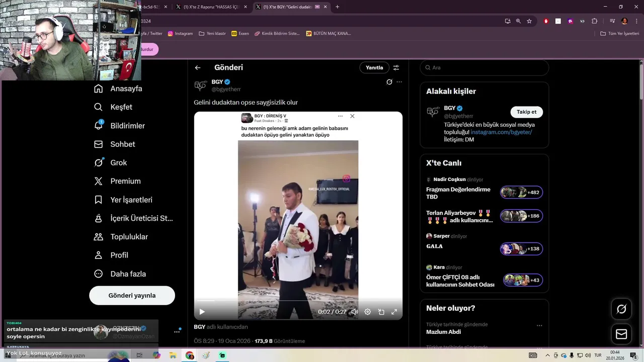644x362 pixels.
Task: Open +186 listeners badge for Terlan Aliyarbeyov
Action: pos(521,216)
